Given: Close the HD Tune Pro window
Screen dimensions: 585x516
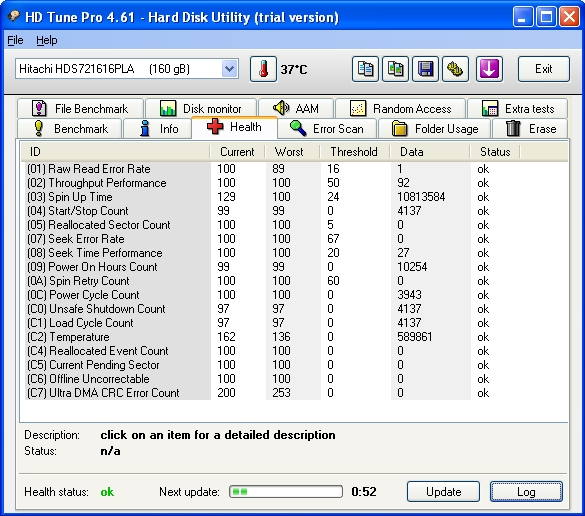Looking at the screenshot, I should (x=569, y=17).
